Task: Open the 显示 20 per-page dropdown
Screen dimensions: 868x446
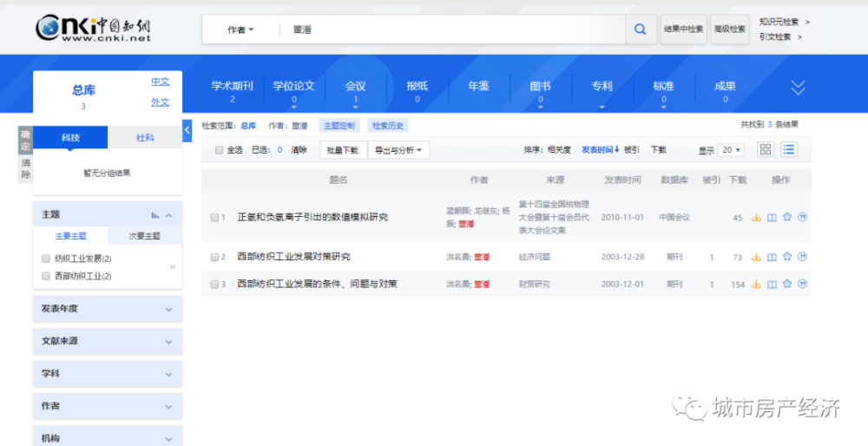Action: 731,150
